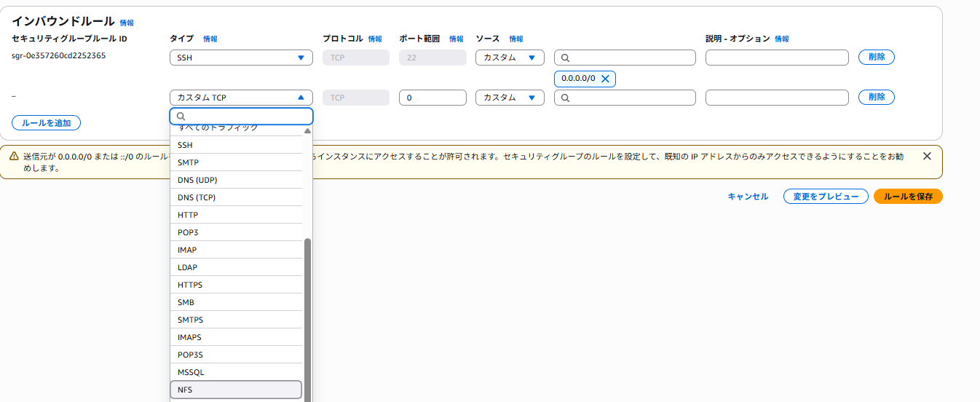The image size is (980, 402).
Task: Open 情報 link next to プロトコル
Action: pos(375,39)
